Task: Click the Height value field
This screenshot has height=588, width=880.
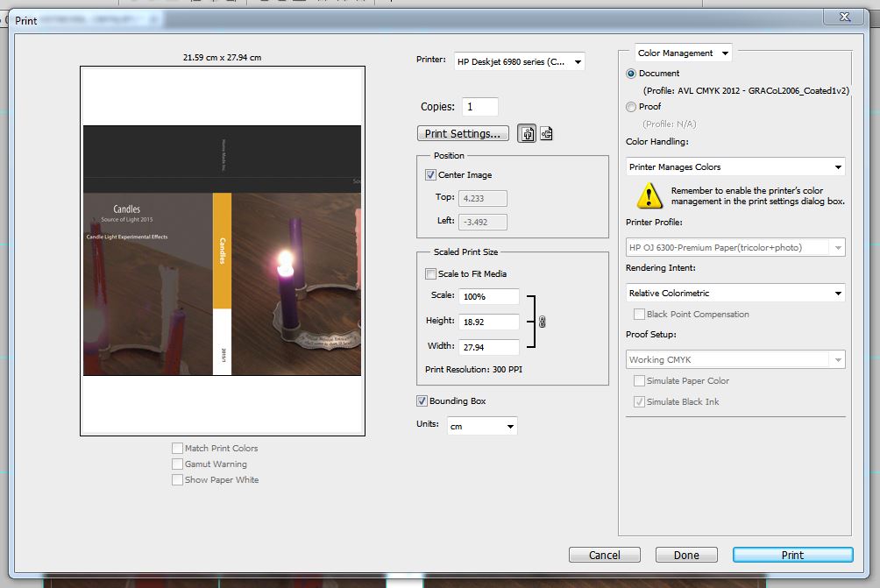Action: point(489,322)
